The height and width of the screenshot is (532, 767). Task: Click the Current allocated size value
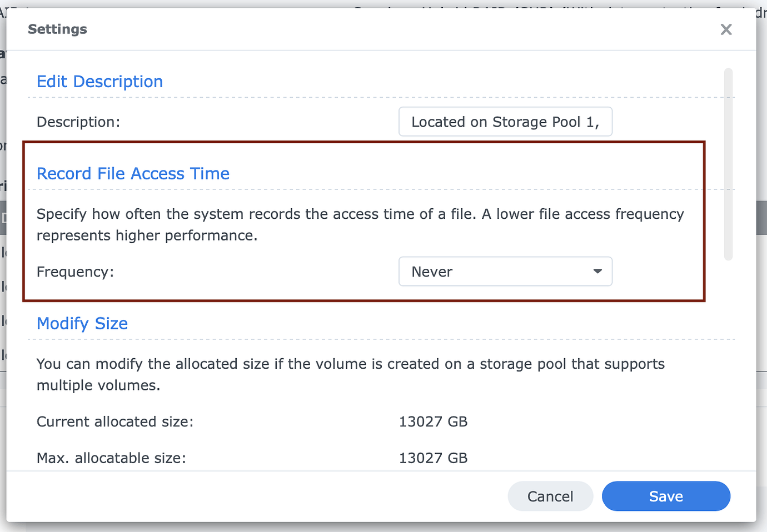pyautogui.click(x=433, y=421)
